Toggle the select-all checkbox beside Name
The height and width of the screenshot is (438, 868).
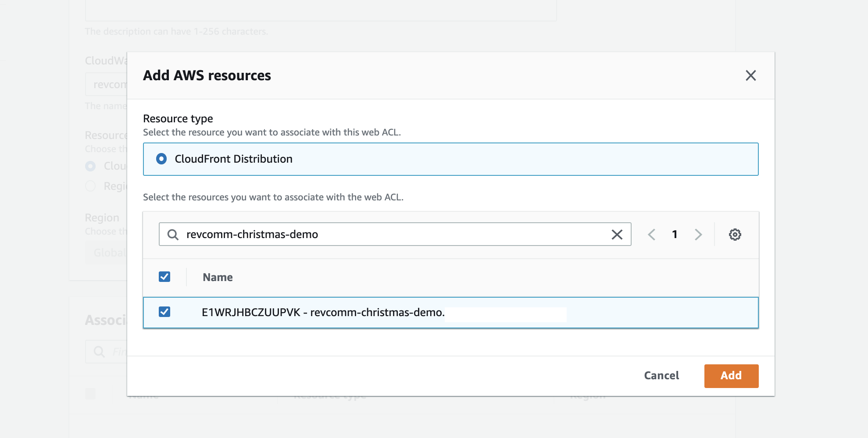point(164,277)
